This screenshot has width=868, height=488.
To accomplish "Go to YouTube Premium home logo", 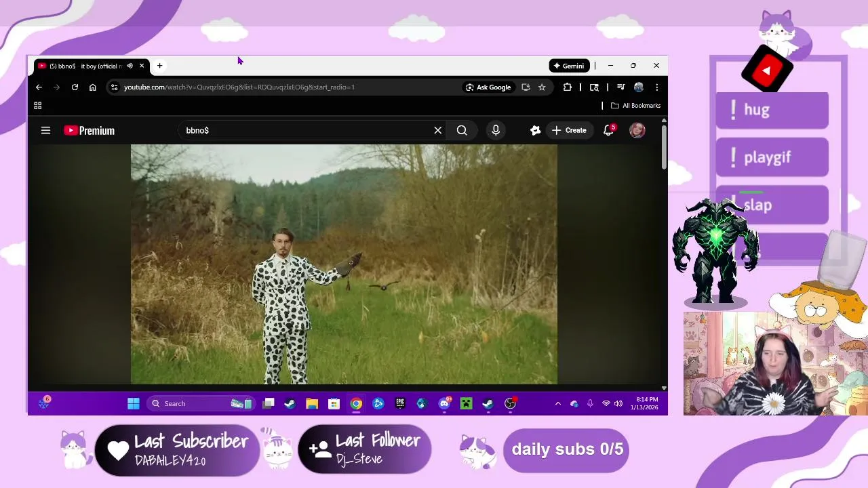I will (89, 130).
